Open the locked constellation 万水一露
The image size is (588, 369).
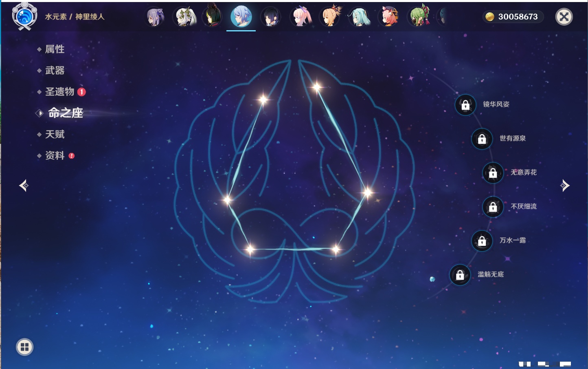(x=482, y=241)
